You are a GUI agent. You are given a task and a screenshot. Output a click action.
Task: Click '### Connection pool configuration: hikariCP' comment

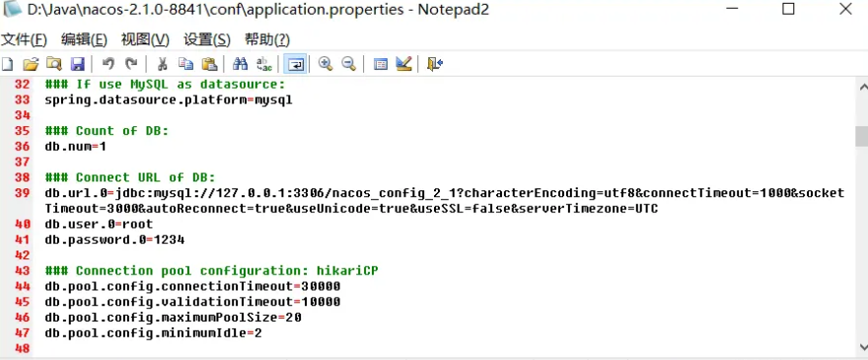[x=212, y=270]
